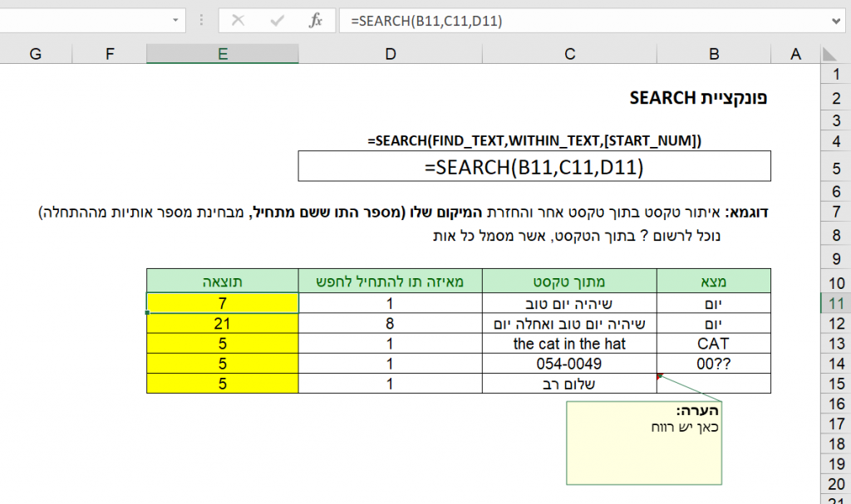This screenshot has width=851, height=504.
Task: Select cell B11 containing 'יום'
Action: point(714,303)
